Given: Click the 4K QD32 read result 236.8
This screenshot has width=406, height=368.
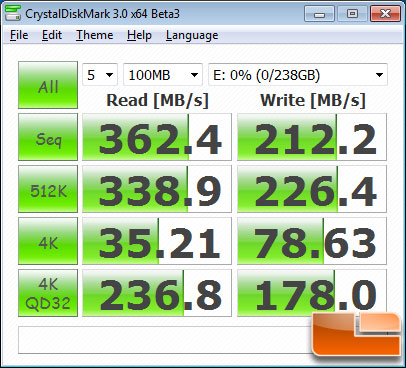Looking at the screenshot, I should coord(157,293).
